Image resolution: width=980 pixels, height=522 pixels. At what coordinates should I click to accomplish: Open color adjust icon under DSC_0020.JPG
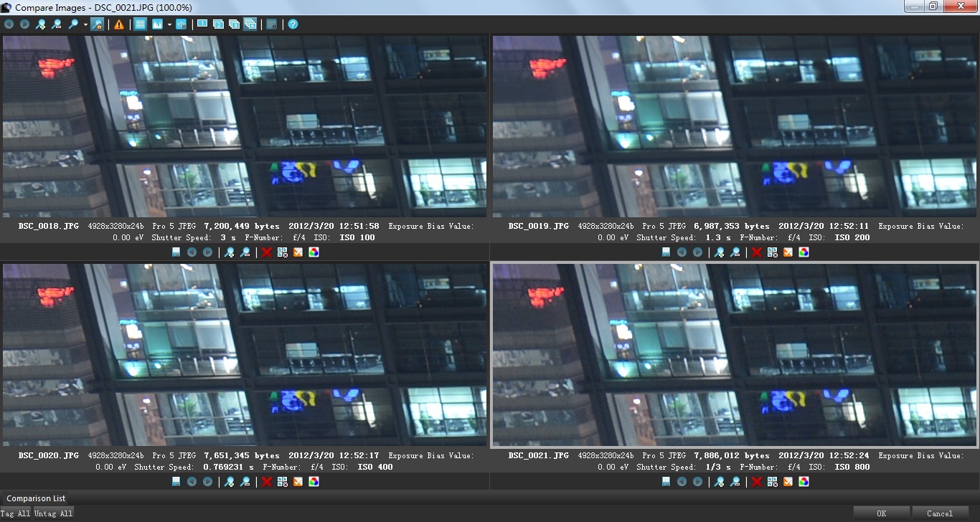pyautogui.click(x=314, y=482)
